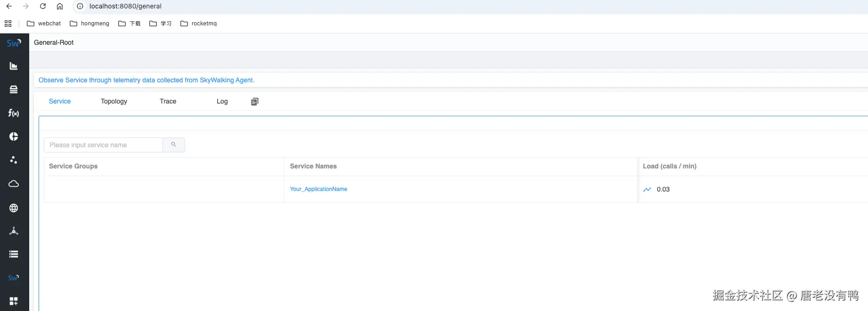The width and height of the screenshot is (868, 311).
Task: Click the copy/document icon after Log tab
Action: 255,102
